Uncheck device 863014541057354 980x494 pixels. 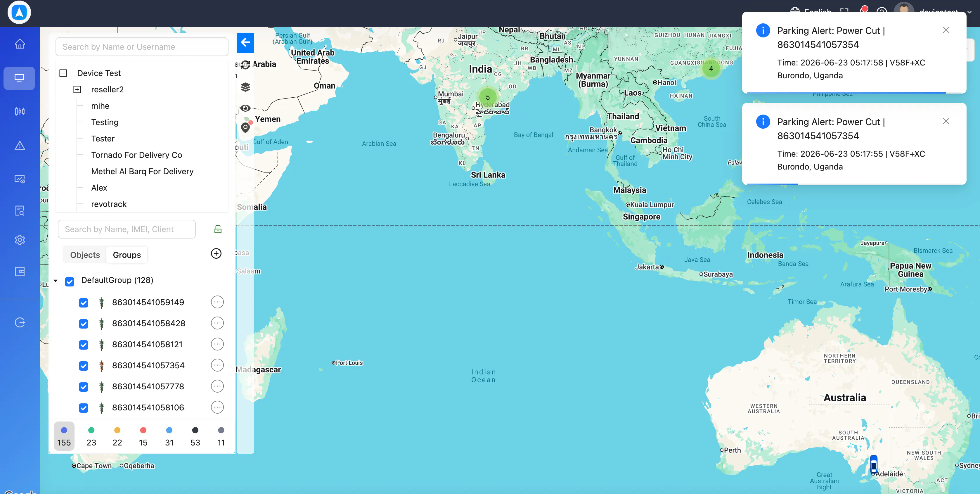point(83,366)
